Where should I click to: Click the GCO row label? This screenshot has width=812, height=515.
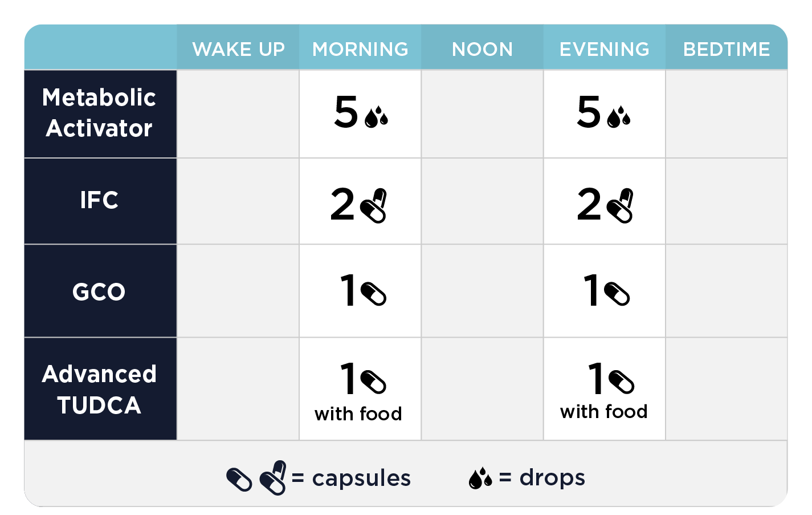100,291
